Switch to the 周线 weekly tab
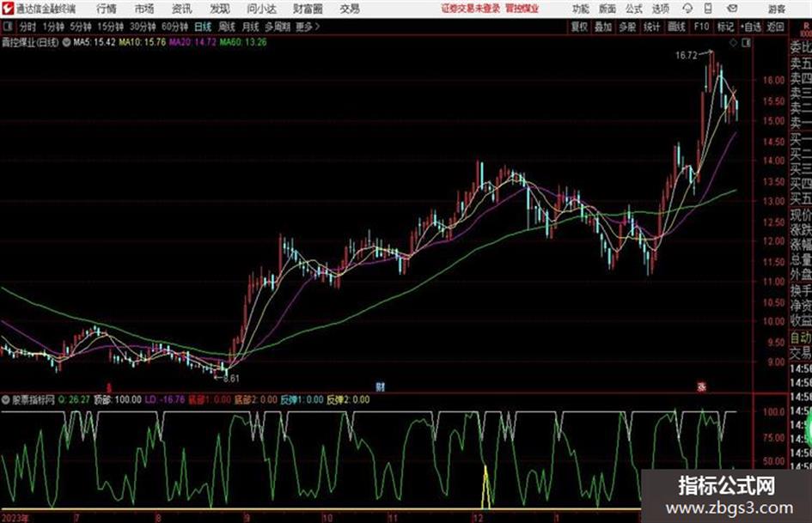This screenshot has height=523, width=812. coord(227,27)
